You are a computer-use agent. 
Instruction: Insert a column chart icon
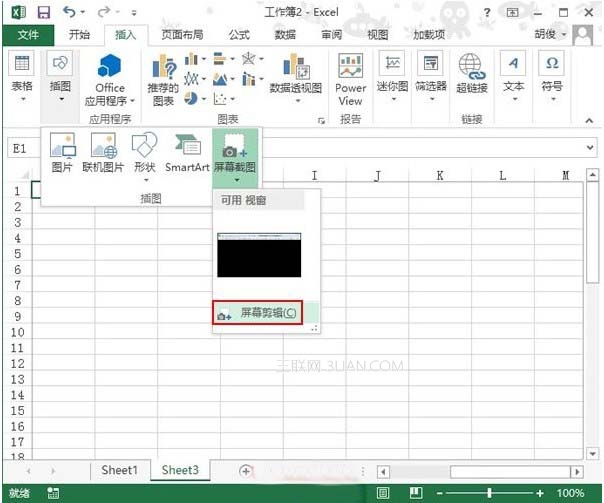pyautogui.click(x=191, y=59)
